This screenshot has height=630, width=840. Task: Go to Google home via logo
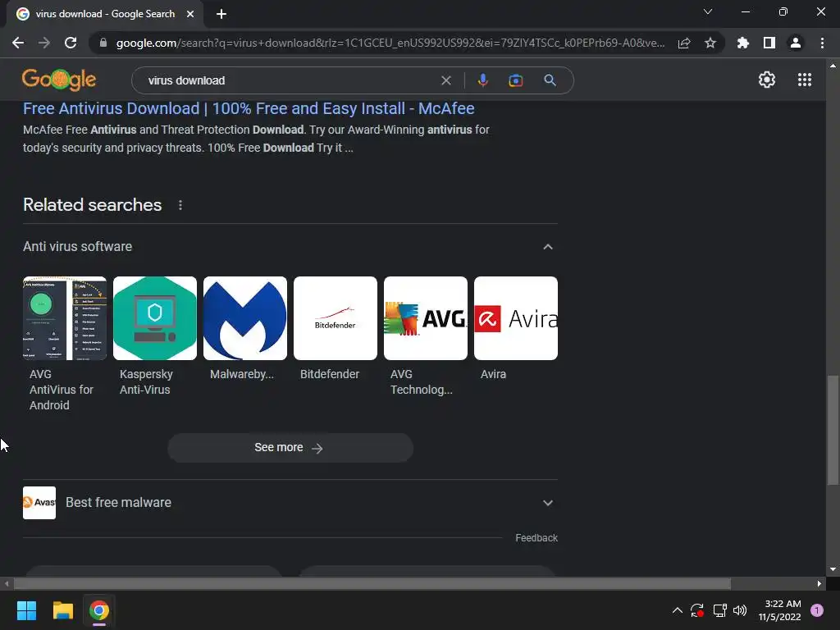pyautogui.click(x=59, y=80)
